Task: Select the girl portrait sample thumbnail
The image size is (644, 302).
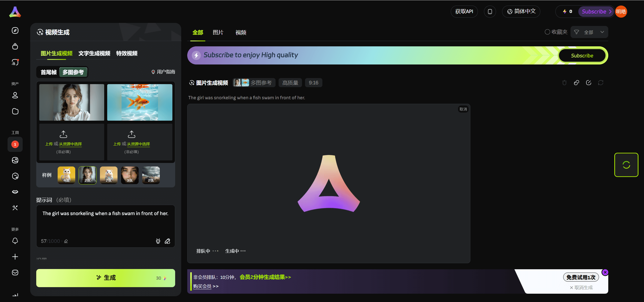Action: tap(87, 175)
